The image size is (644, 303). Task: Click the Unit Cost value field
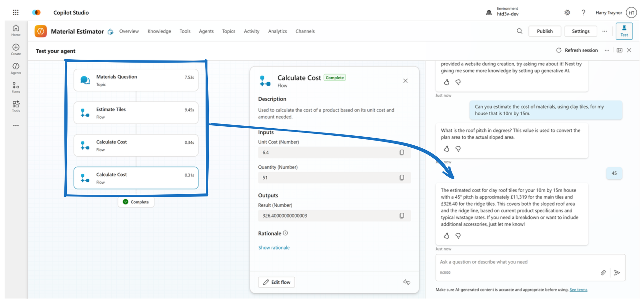pyautogui.click(x=334, y=152)
